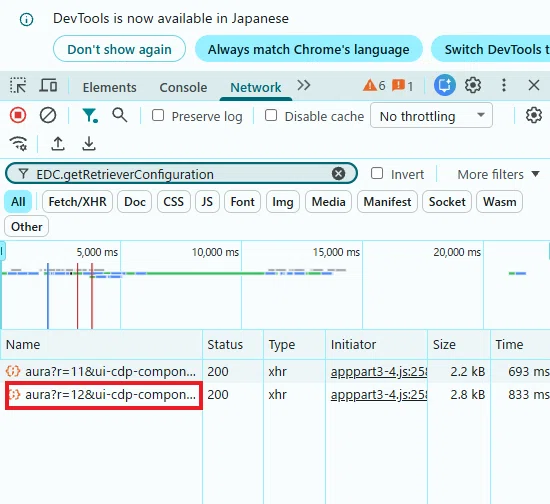Clear the network log
This screenshot has width=550, height=504.
coord(48,115)
